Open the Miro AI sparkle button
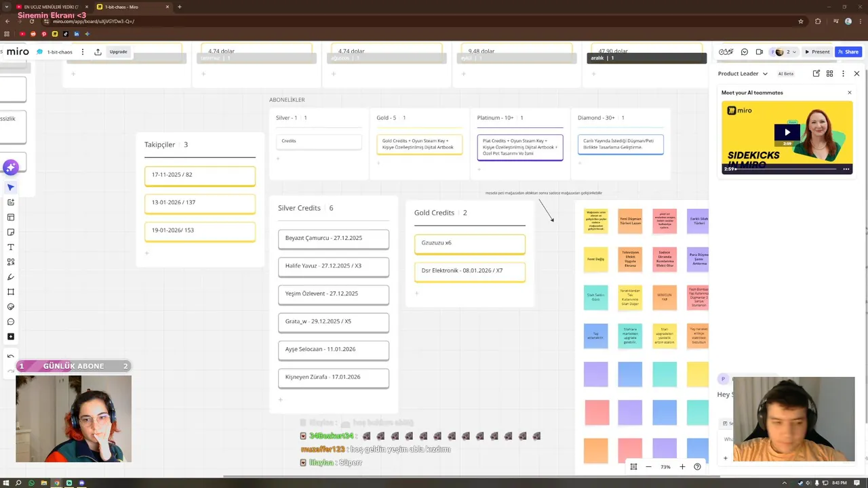 coord(10,167)
